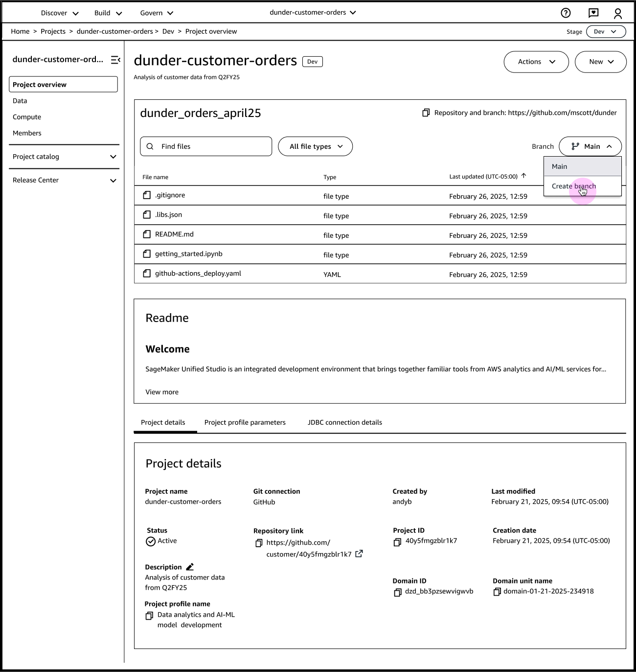Screen dimensions: 636x672
Task: Open repository link via external link icon
Action: [x=360, y=554]
